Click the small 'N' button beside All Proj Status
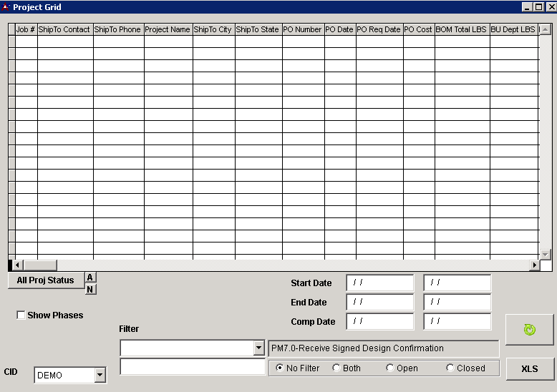557x392 pixels. [x=90, y=289]
